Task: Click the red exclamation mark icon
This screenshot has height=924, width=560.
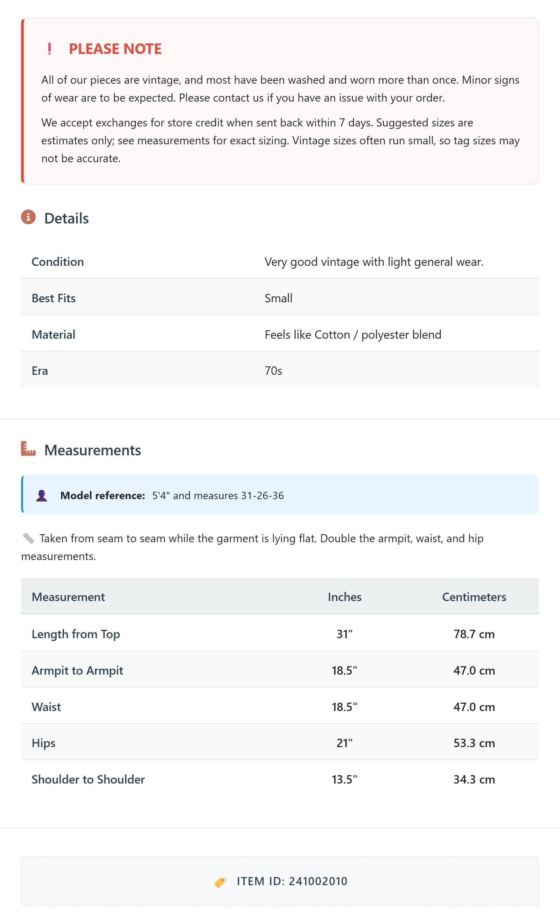Action: (x=49, y=49)
